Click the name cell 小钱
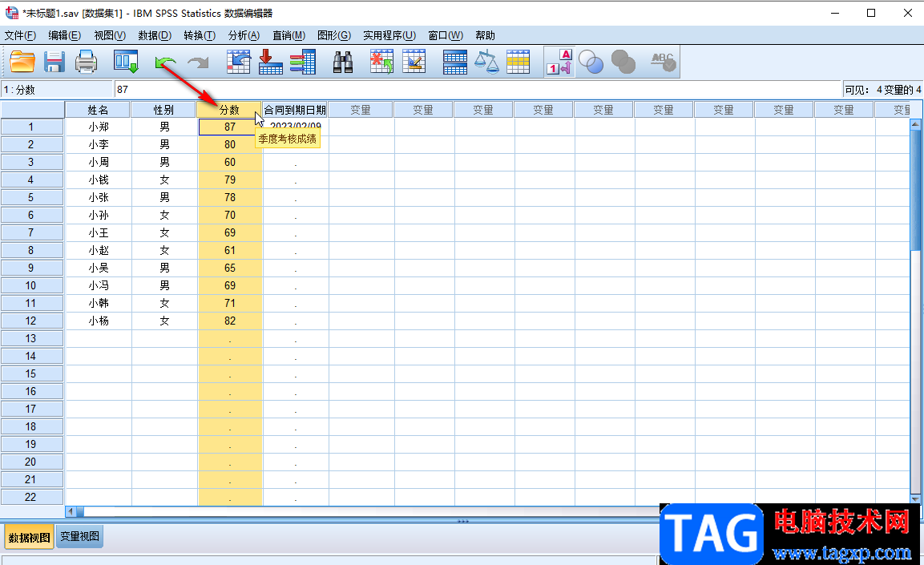Viewport: 924px width, 565px height. pyautogui.click(x=99, y=180)
